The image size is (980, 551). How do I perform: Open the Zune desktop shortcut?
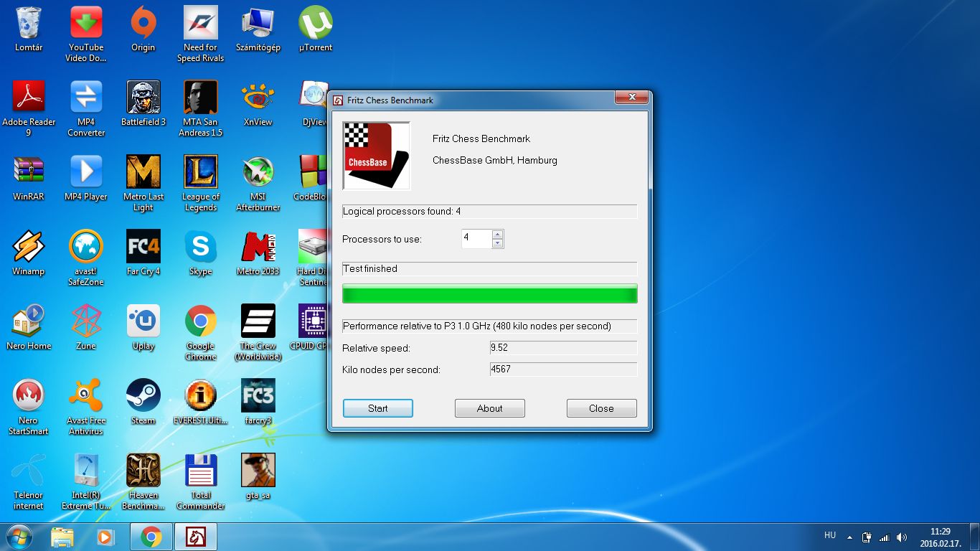[x=86, y=329]
